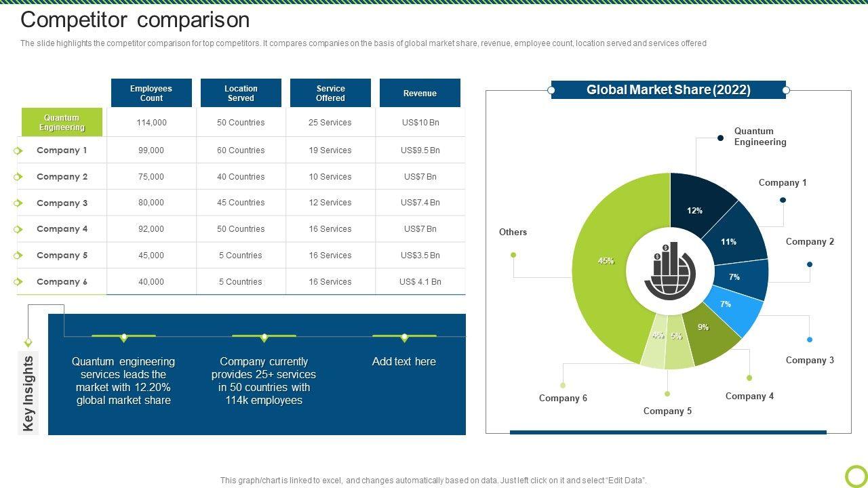Click the Location Served column header
Screen dimensions: 868x488
coord(241,93)
